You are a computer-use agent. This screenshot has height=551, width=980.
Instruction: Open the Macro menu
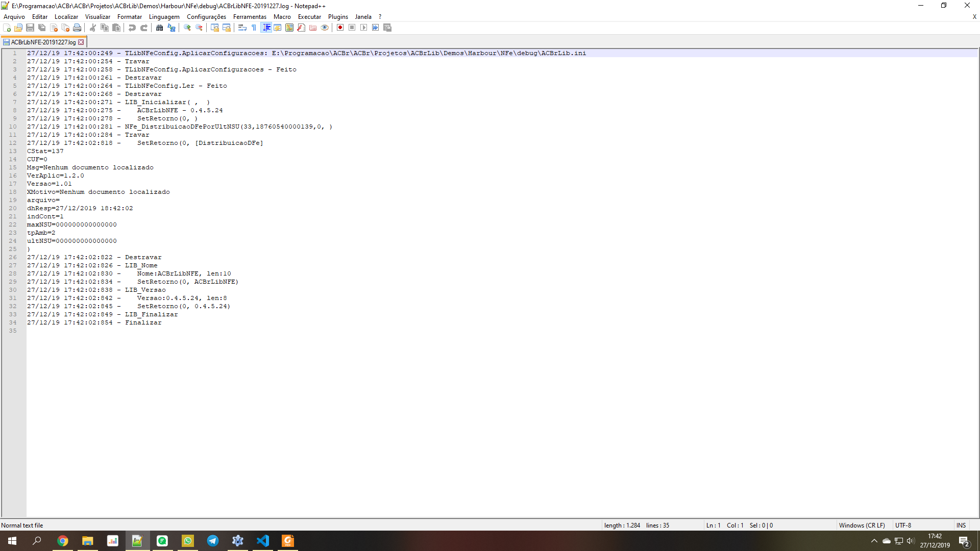(x=282, y=17)
